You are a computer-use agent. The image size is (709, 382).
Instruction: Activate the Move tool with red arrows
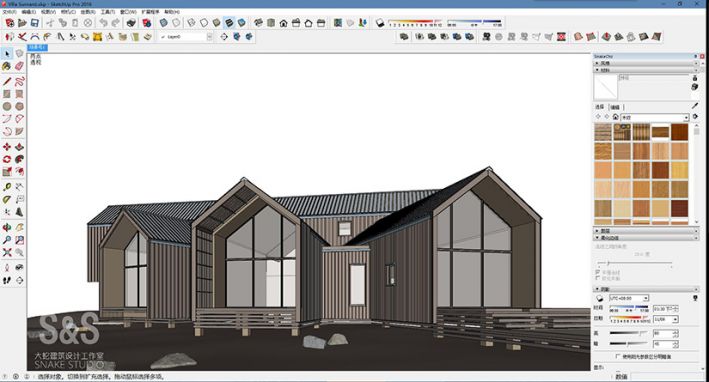7,147
